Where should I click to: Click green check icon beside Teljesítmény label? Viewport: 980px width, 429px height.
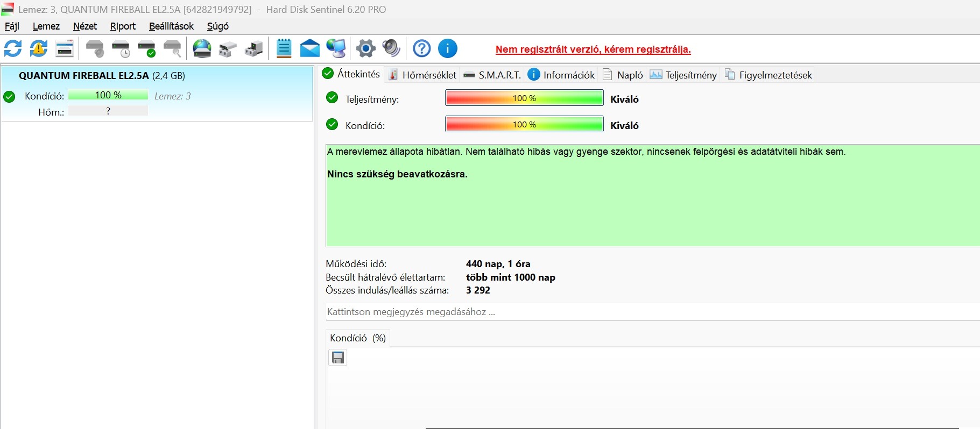pyautogui.click(x=332, y=98)
